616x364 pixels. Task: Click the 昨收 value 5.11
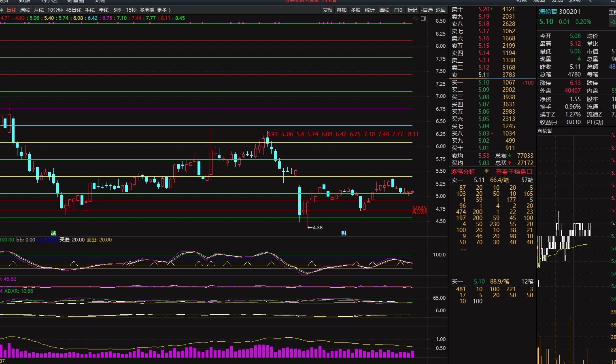(575, 67)
